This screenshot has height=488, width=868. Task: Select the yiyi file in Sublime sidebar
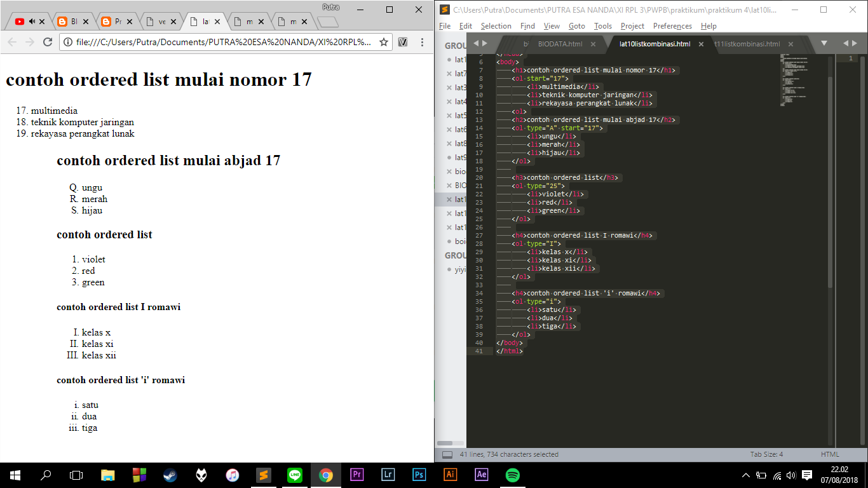pyautogui.click(x=459, y=269)
